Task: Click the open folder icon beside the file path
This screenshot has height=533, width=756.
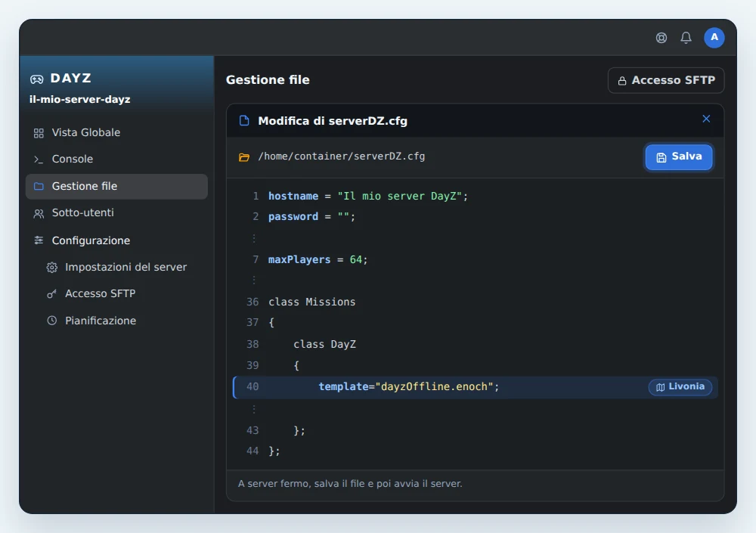Action: tap(244, 157)
